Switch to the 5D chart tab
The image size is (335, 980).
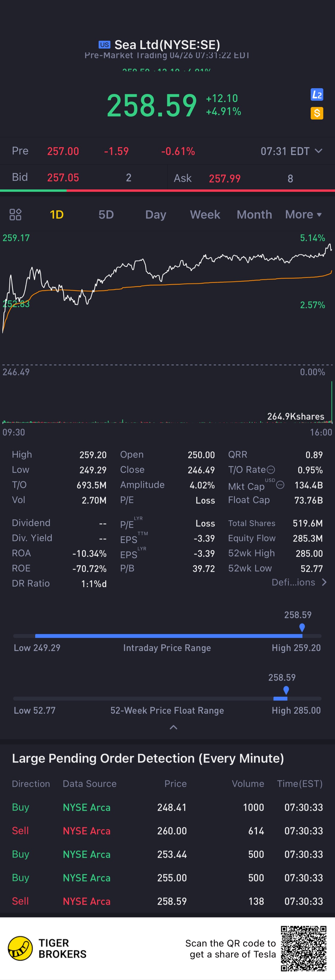(x=106, y=215)
